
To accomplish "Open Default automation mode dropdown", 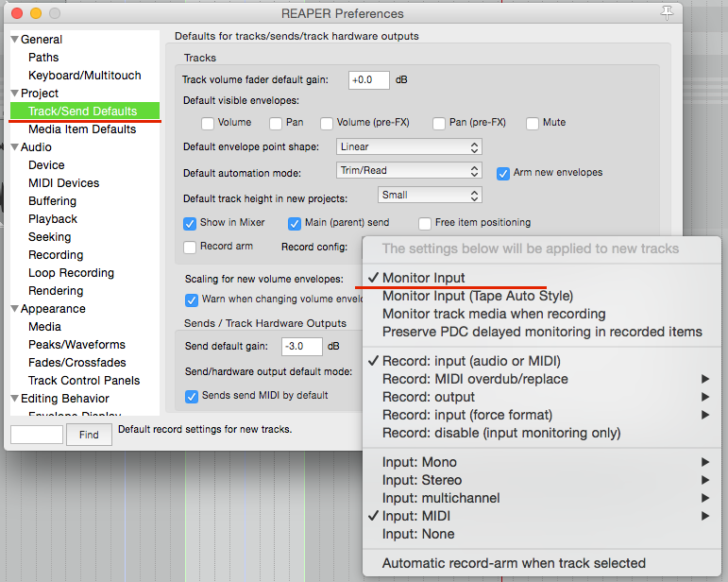I will coord(409,170).
